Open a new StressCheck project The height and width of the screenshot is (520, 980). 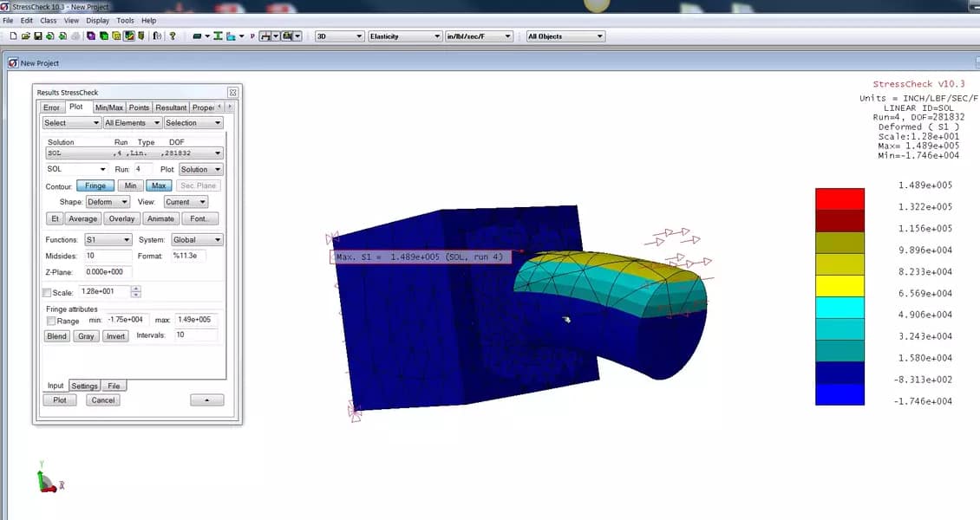[x=13, y=36]
